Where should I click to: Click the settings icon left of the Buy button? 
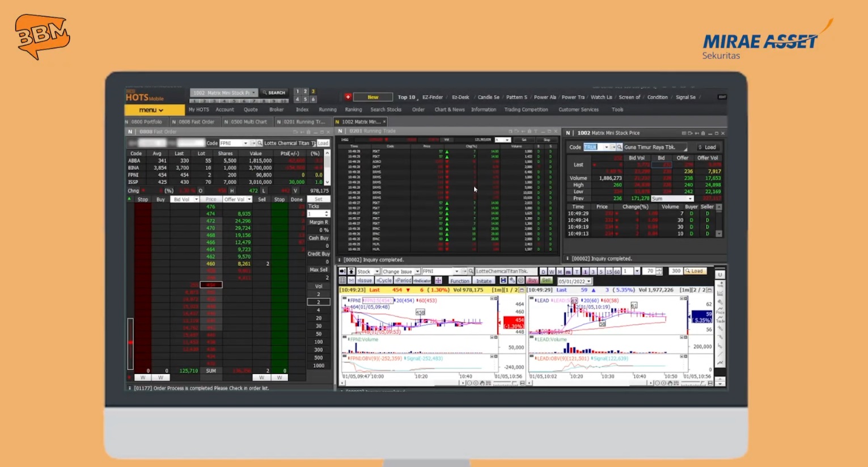pos(520,281)
